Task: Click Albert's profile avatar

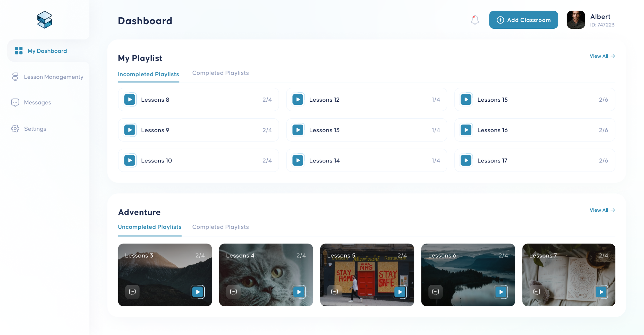Action: 576,20
